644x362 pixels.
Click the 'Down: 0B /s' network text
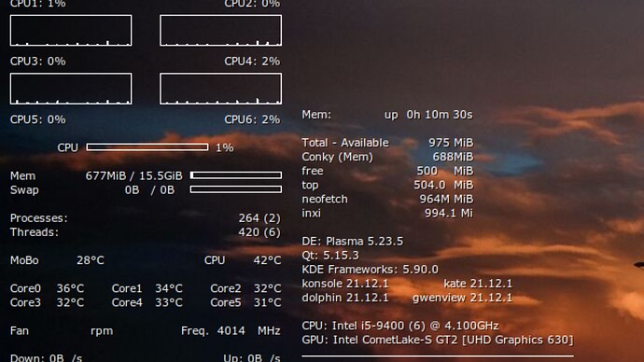(46, 358)
